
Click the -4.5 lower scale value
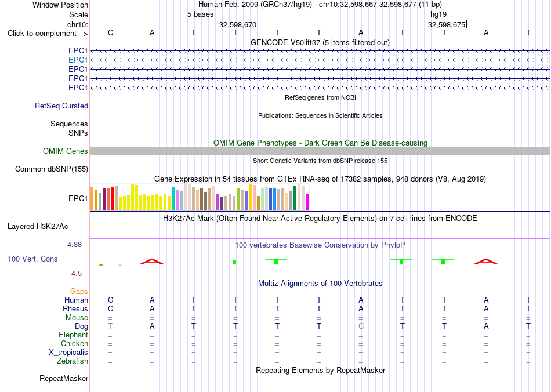point(75,273)
